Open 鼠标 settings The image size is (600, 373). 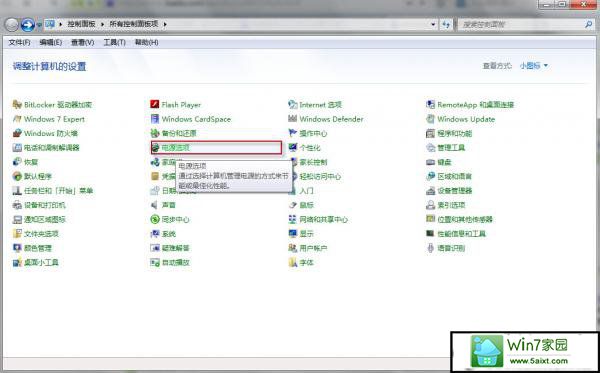click(301, 205)
